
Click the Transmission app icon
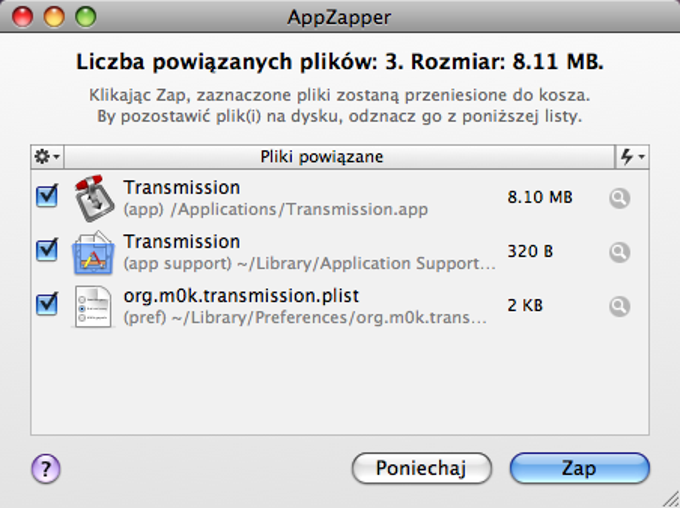[x=95, y=198]
